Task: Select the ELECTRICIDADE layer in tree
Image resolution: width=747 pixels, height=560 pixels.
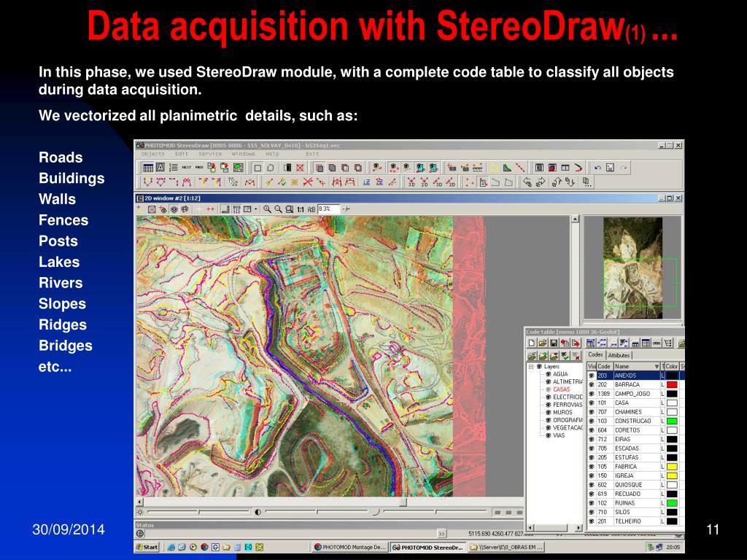Action: (568, 397)
